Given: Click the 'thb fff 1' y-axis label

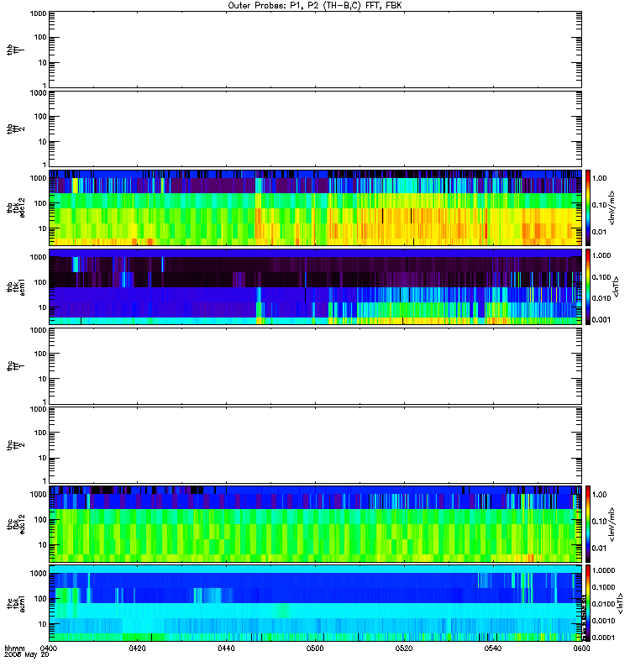Looking at the screenshot, I should [x=16, y=50].
